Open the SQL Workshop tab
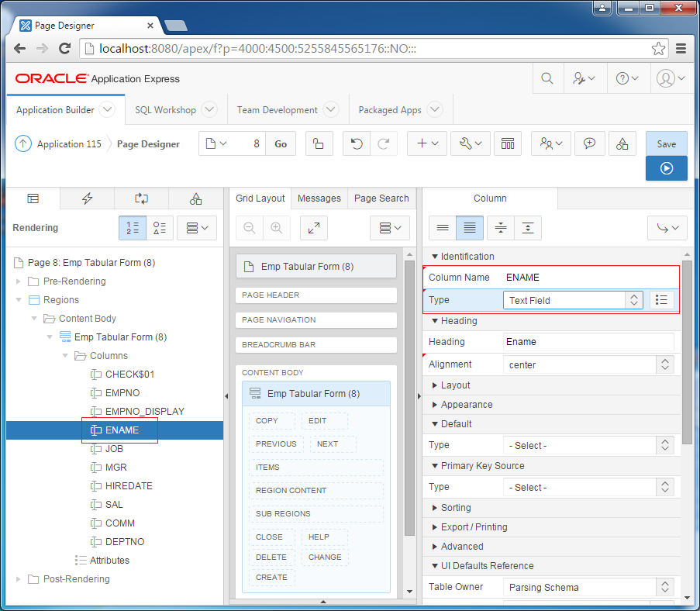 (x=166, y=110)
